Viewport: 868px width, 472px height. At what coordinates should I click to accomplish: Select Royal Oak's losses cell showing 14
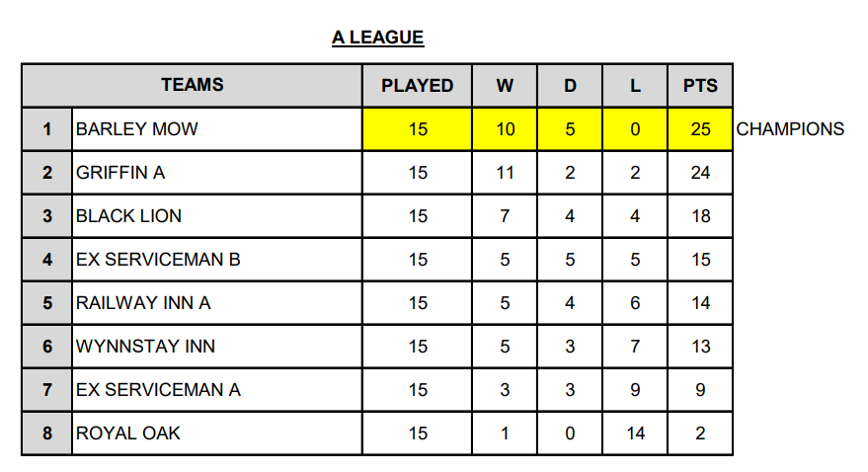tap(635, 433)
